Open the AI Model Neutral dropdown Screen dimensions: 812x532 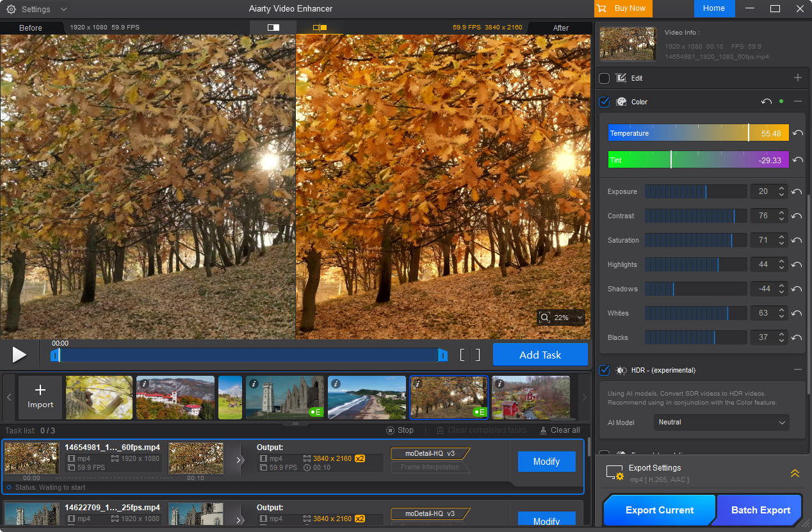coord(721,423)
